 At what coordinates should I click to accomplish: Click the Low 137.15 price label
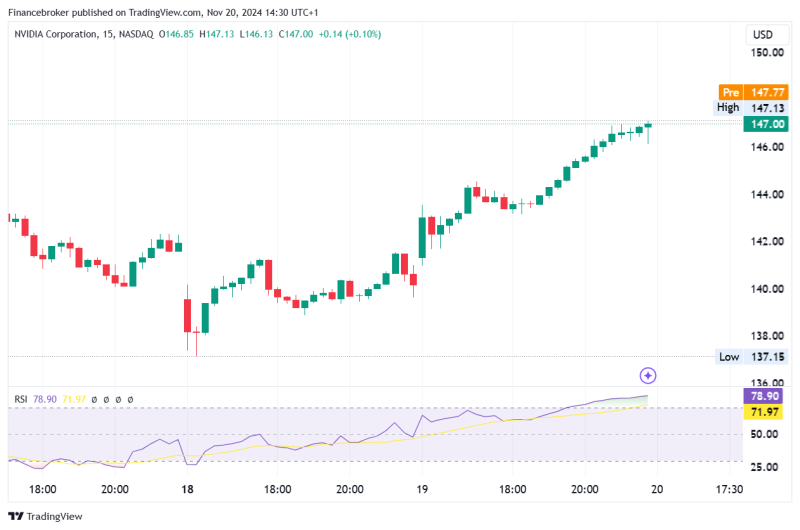(750, 357)
